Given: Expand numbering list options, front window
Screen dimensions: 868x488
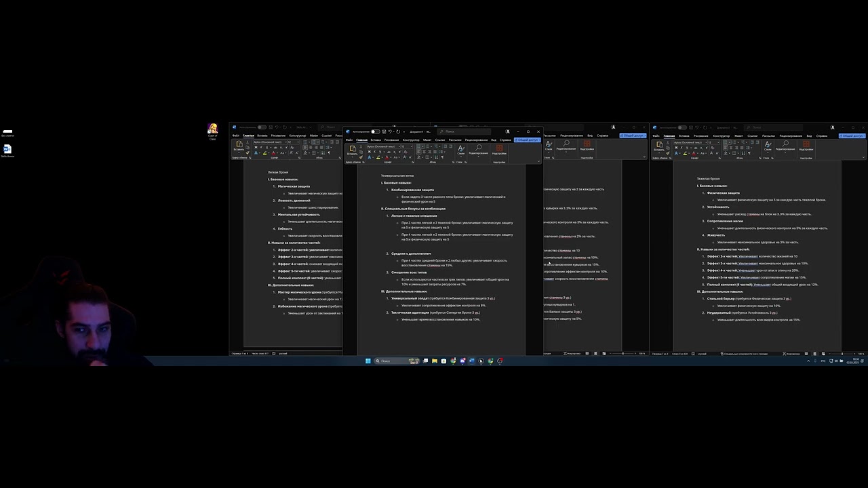Looking at the screenshot, I should coord(431,146).
